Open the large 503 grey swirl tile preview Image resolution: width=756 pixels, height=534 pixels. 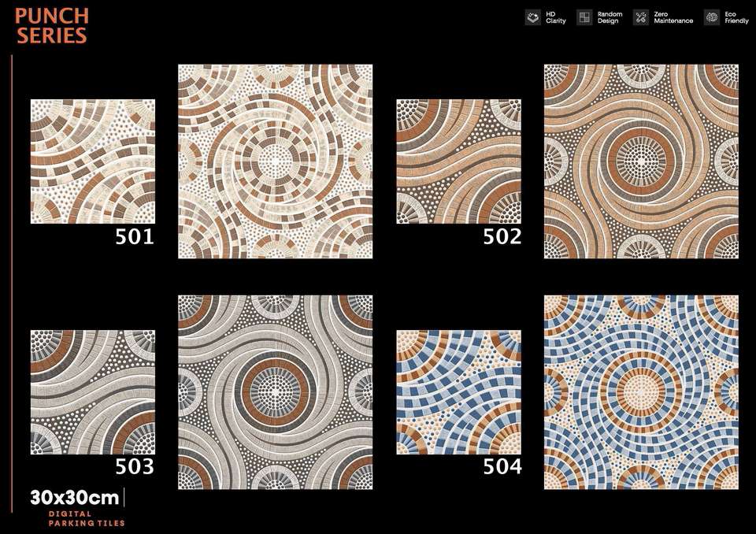(276, 392)
